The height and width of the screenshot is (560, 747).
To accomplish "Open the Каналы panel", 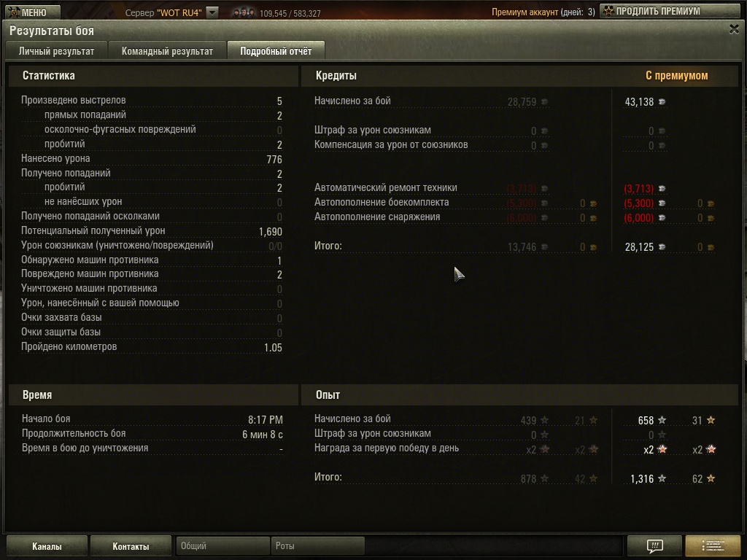I will coord(47,546).
